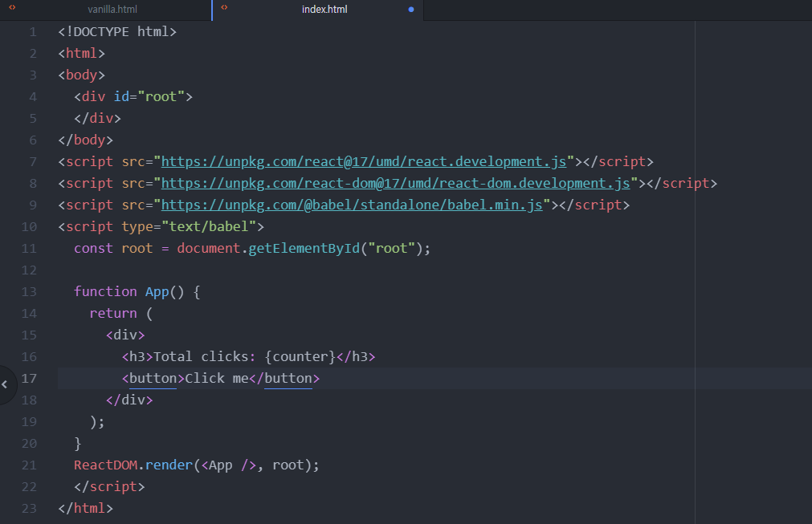812x524 pixels.
Task: Click the closing </div> tag on line 5
Action: click(97, 119)
